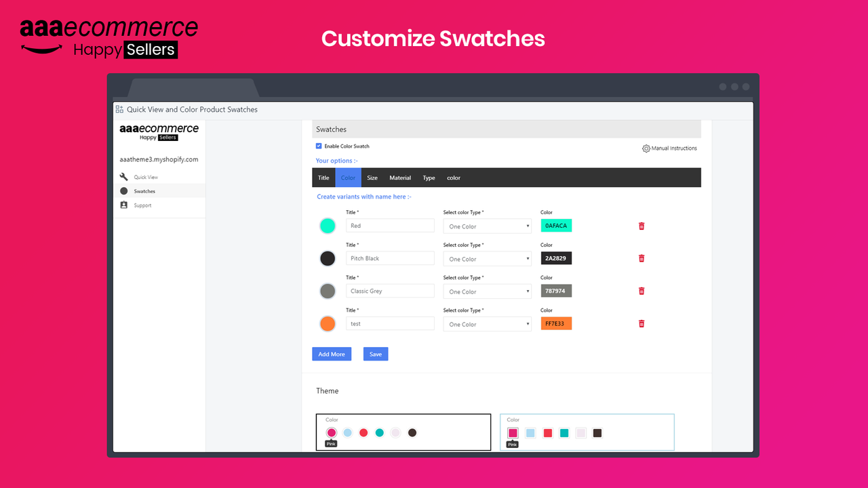Select the Size option tab

(x=372, y=178)
